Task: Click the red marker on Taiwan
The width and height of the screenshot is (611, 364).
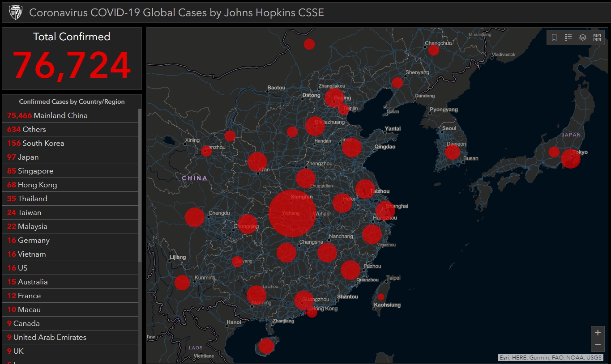Action: 380,297
